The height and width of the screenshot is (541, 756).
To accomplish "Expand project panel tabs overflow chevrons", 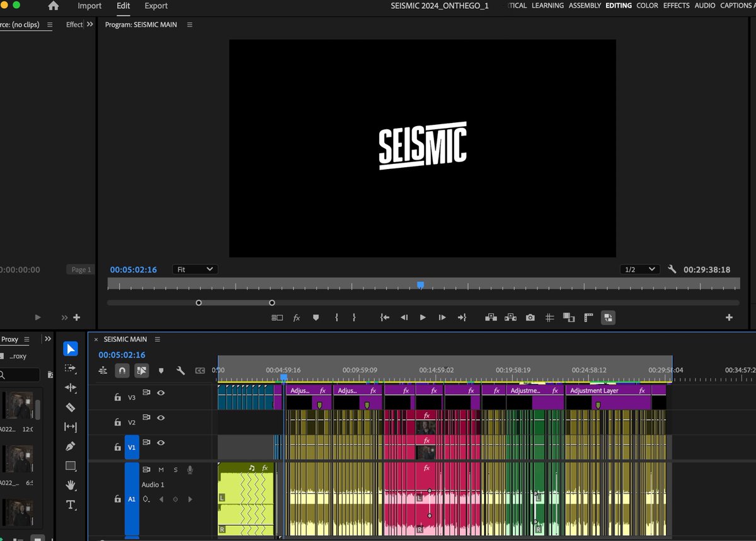I will 48,339.
